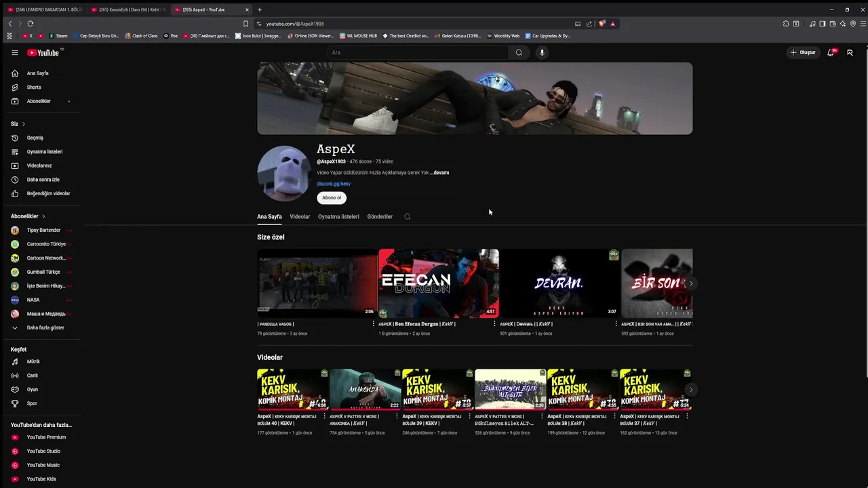
Task: Select the Ana Sayfa channel tab
Action: point(269,217)
